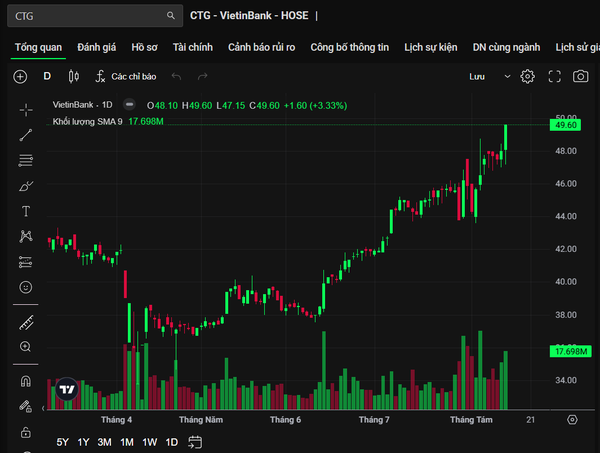
Task: Select the crosshair cursor tool
Action: (26, 110)
